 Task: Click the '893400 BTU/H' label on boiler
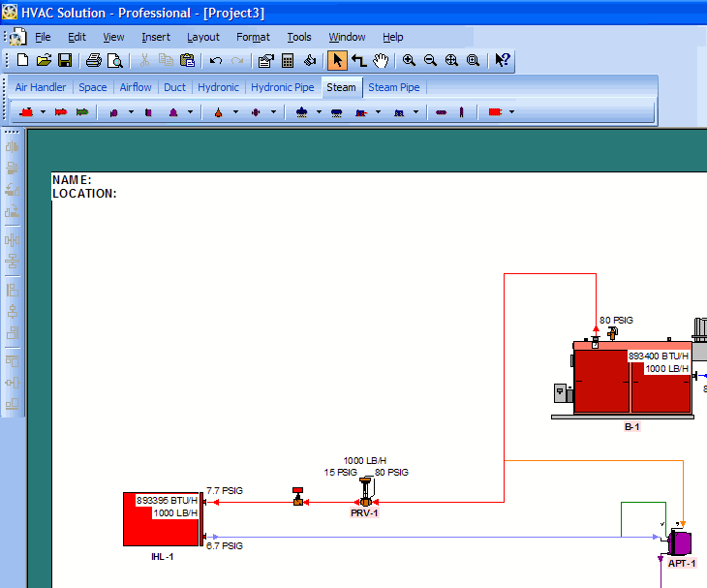click(x=659, y=356)
